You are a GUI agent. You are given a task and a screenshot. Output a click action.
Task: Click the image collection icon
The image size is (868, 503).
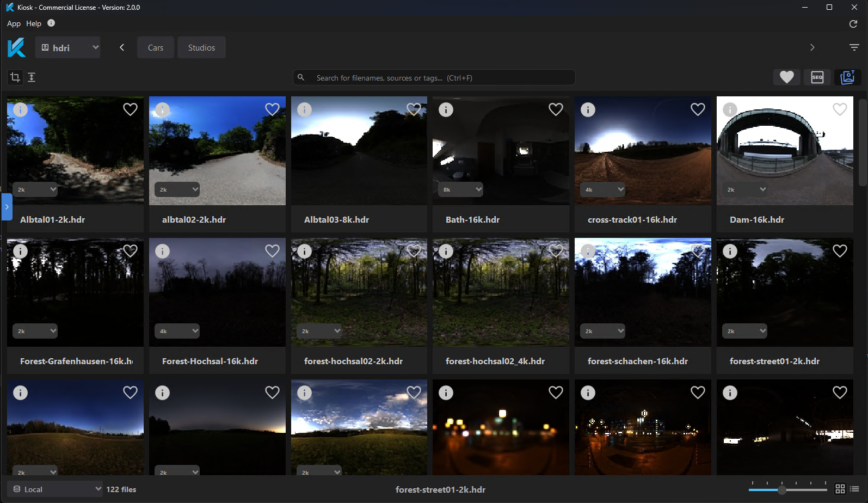[x=847, y=77]
